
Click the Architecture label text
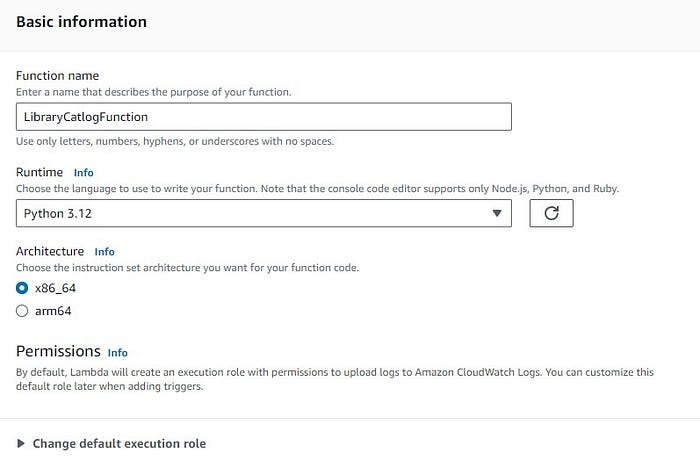(x=50, y=252)
